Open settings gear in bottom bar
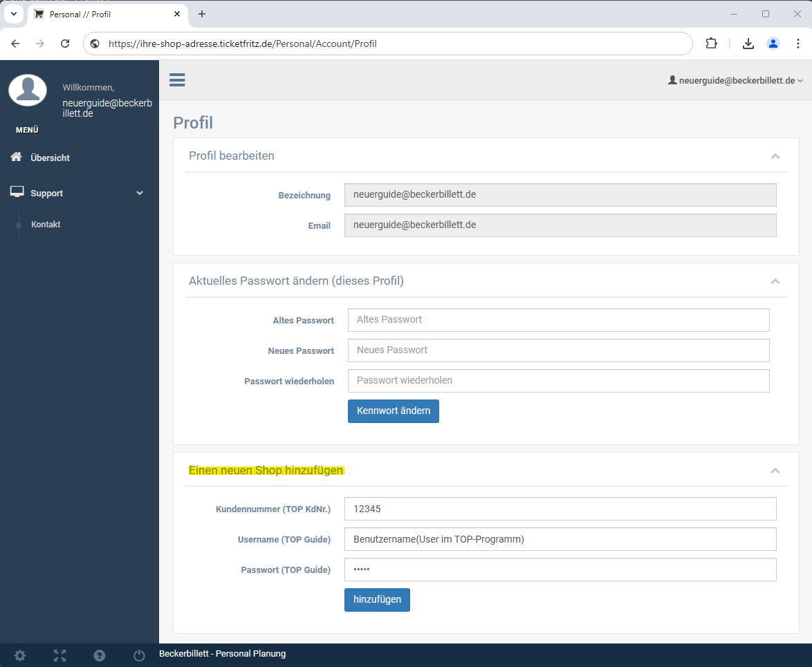Image resolution: width=812 pixels, height=667 pixels. 19,656
